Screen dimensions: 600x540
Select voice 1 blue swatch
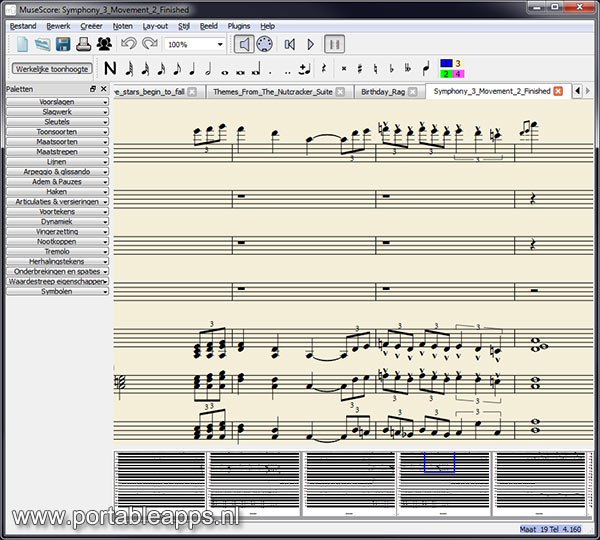point(446,63)
